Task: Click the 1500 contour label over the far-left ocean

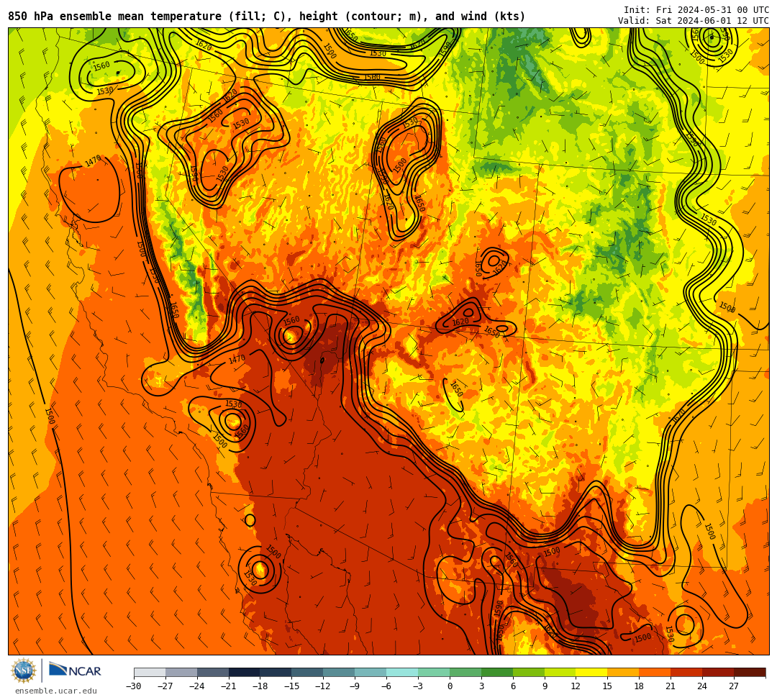Action: (50, 416)
